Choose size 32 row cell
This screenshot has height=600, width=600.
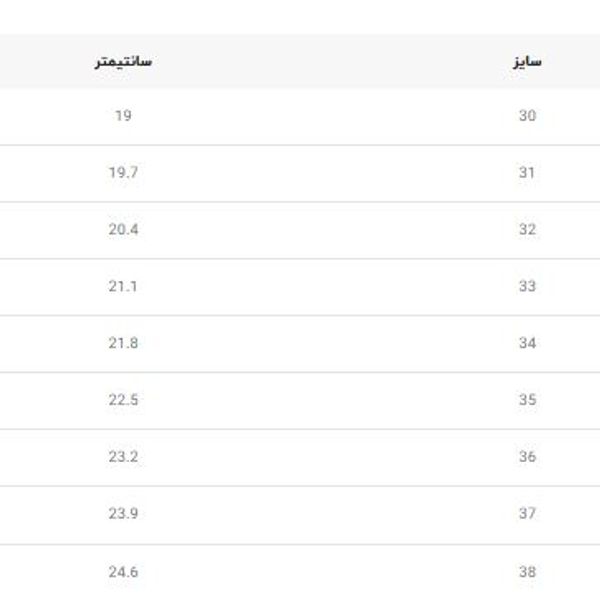(527, 230)
